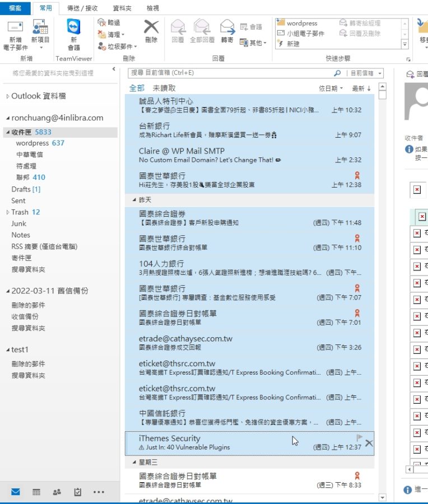Collapse the folder pane
This screenshot has height=504, width=428.
click(x=114, y=69)
